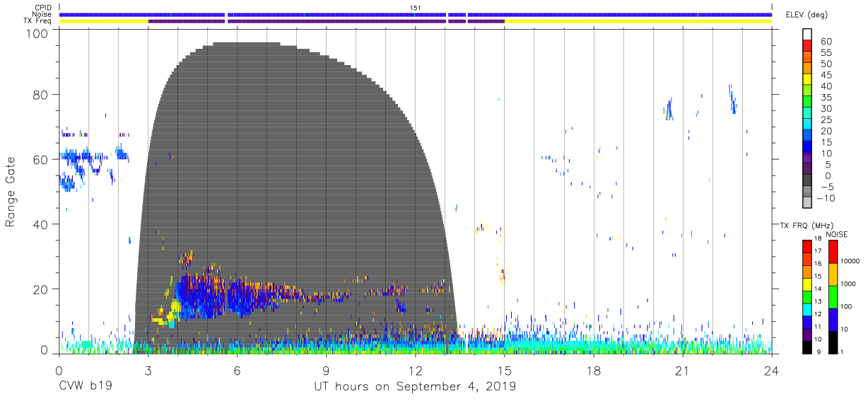Click the "35" label on ELEV colorbar

826,98
